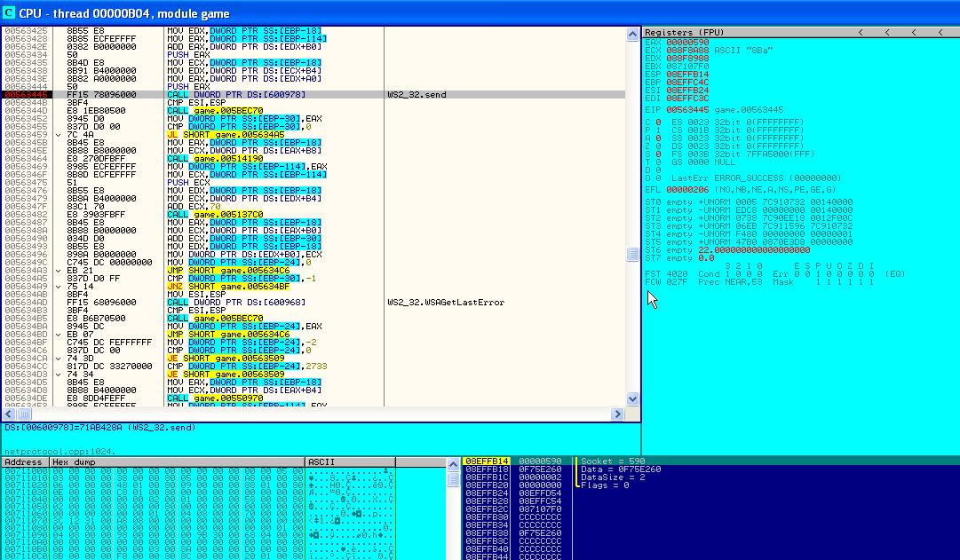Click the disassembly vertical scrollbar thumb
Viewport: 960px width, 560px height.
tap(632, 254)
